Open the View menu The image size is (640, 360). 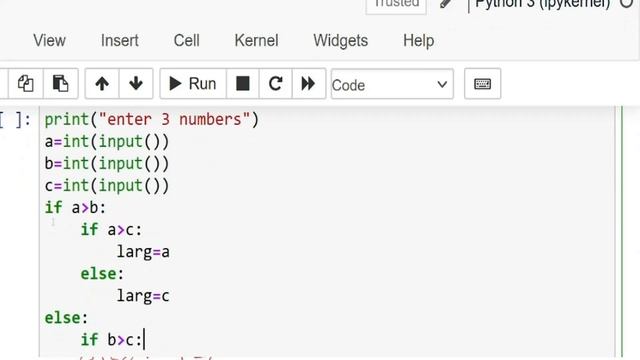(49, 40)
